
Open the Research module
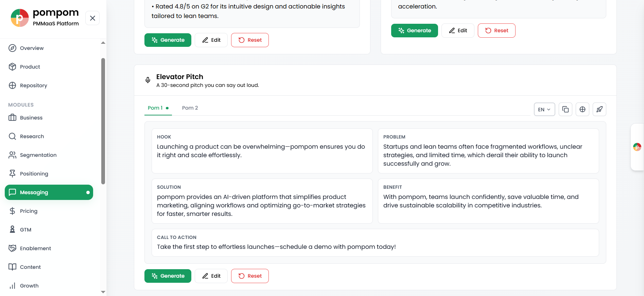coord(49,136)
